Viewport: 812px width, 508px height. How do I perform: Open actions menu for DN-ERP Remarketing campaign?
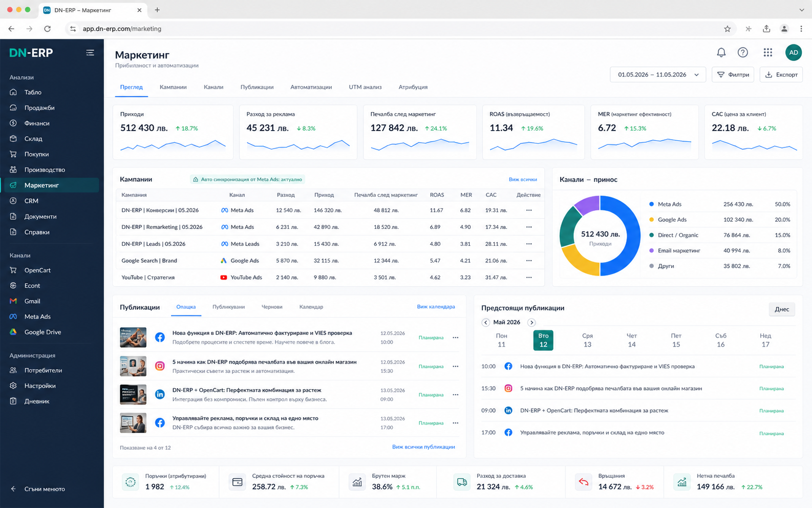529,227
